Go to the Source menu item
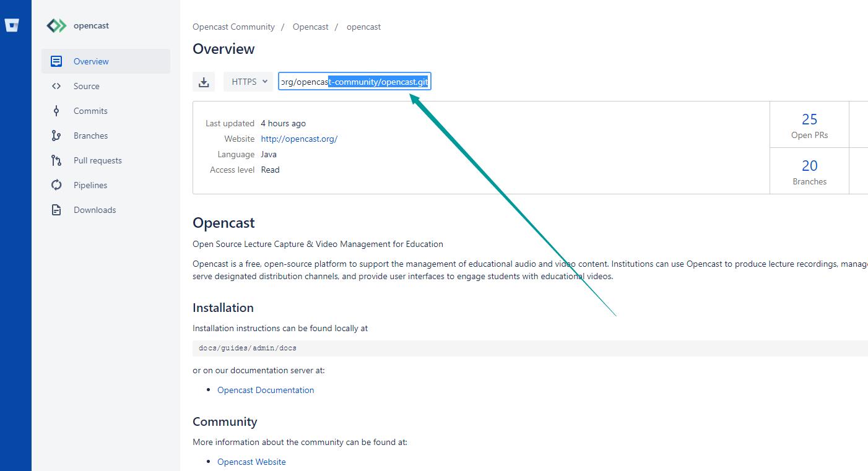868x471 pixels. [x=106, y=86]
